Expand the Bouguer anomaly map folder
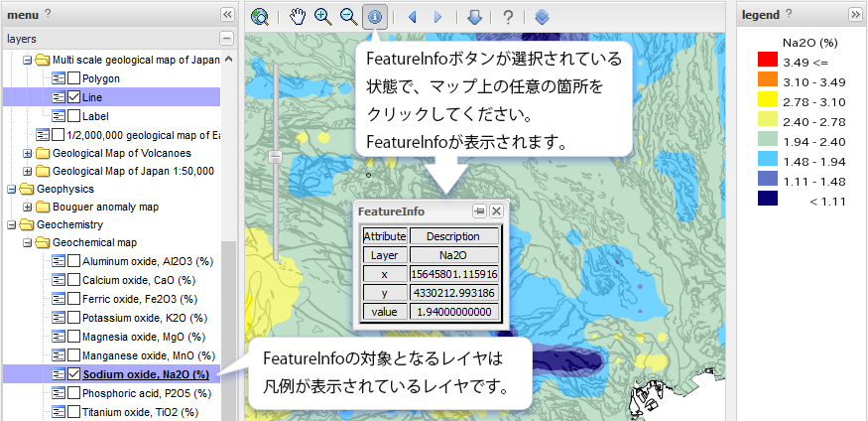Image resolution: width=868 pixels, height=421 pixels. [x=27, y=208]
